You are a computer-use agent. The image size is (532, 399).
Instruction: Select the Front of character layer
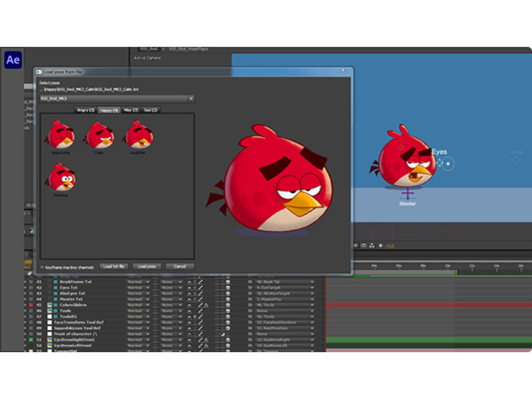(x=76, y=334)
